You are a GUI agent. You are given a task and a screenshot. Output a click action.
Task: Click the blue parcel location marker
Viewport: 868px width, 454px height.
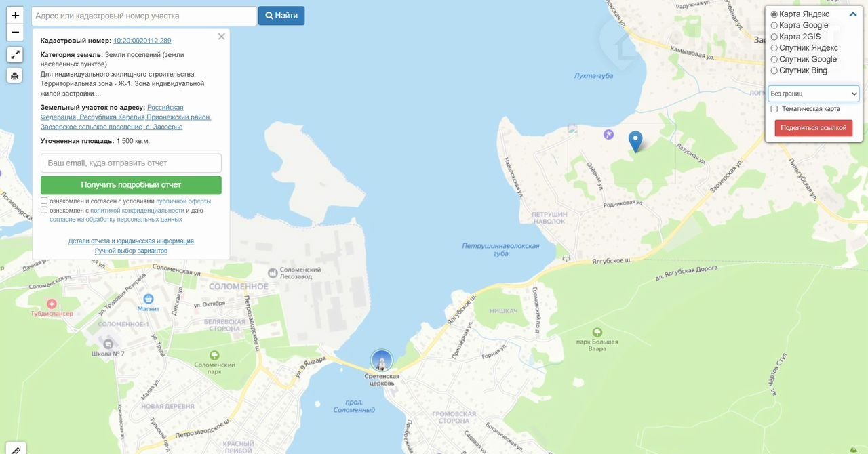tap(635, 142)
